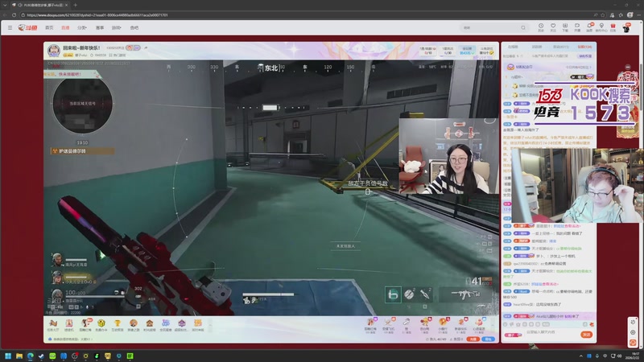
Task: Click the emoji icon above chat input
Action: tap(506, 324)
